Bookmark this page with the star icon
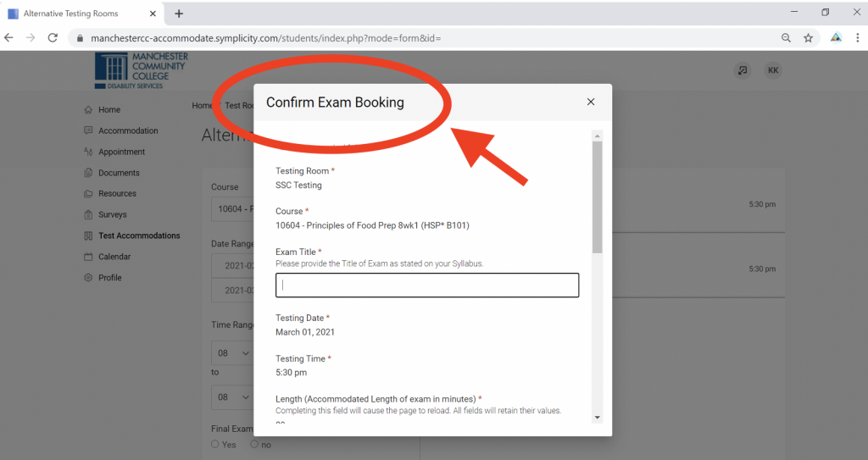This screenshot has width=868, height=460. coord(808,37)
